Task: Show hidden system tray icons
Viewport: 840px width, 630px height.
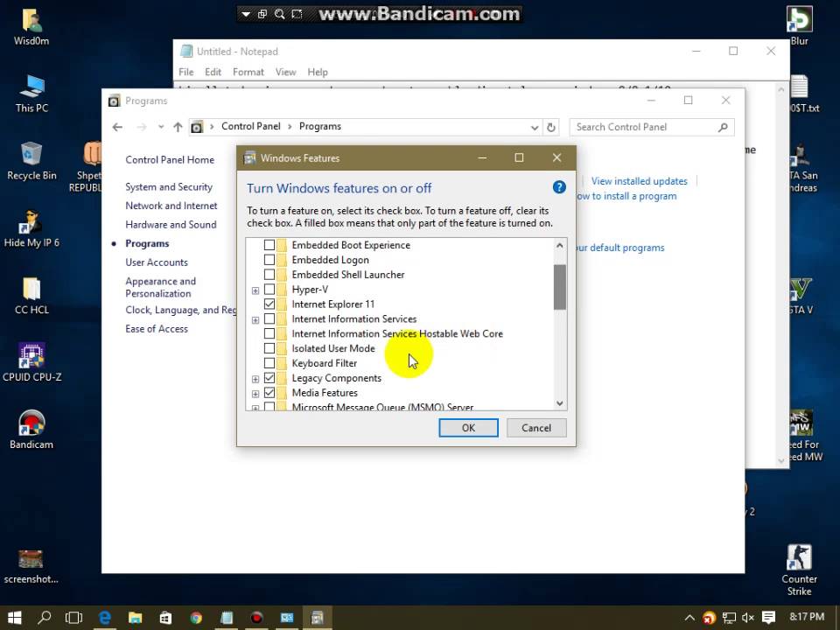Action: pyautogui.click(x=689, y=618)
